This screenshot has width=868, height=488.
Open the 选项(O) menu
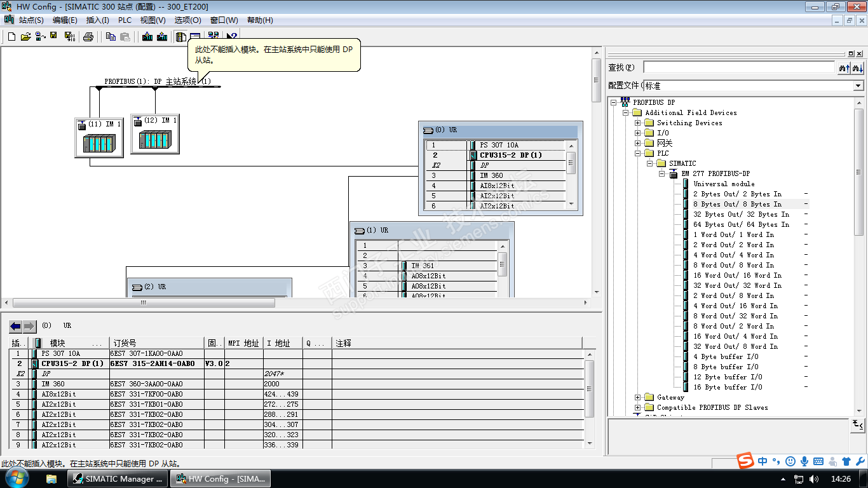tap(187, 20)
